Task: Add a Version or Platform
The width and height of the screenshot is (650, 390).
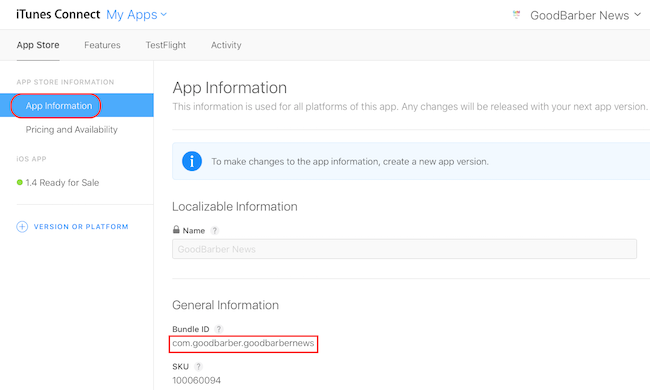Action: pos(81,227)
